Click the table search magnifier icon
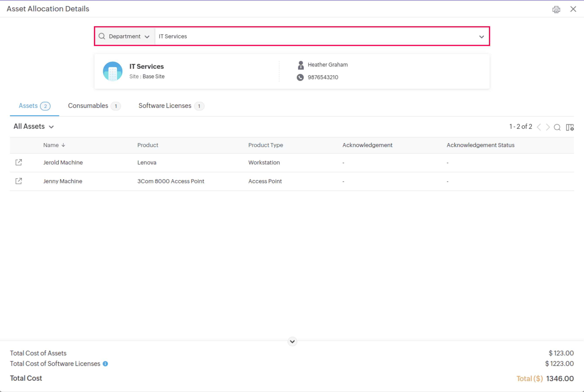Image resolution: width=584 pixels, height=392 pixels. pyautogui.click(x=557, y=127)
